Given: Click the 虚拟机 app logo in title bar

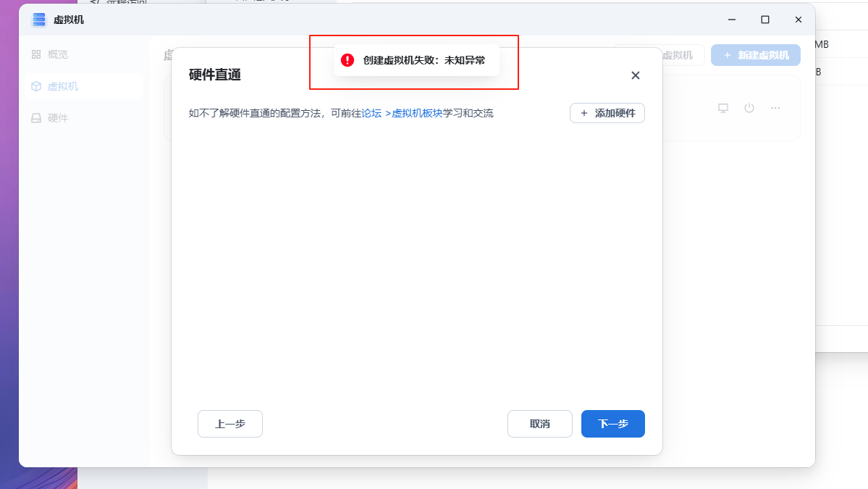Looking at the screenshot, I should coord(38,20).
